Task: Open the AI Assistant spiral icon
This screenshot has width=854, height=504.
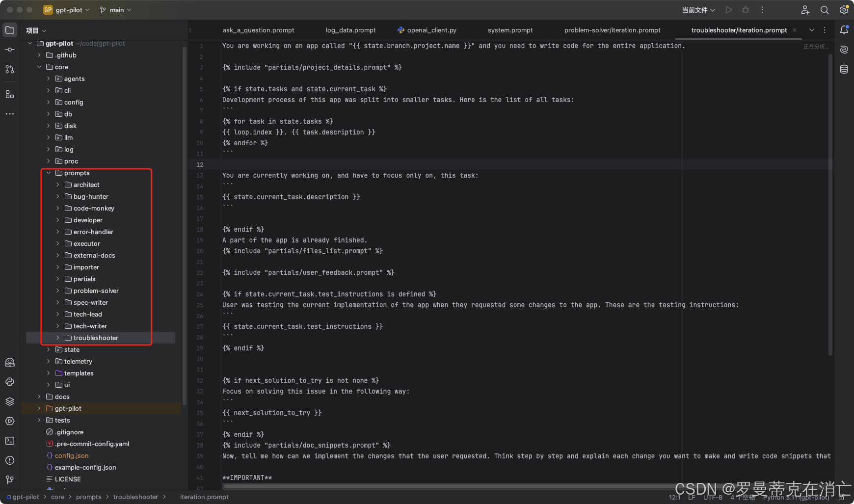Action: click(x=844, y=50)
